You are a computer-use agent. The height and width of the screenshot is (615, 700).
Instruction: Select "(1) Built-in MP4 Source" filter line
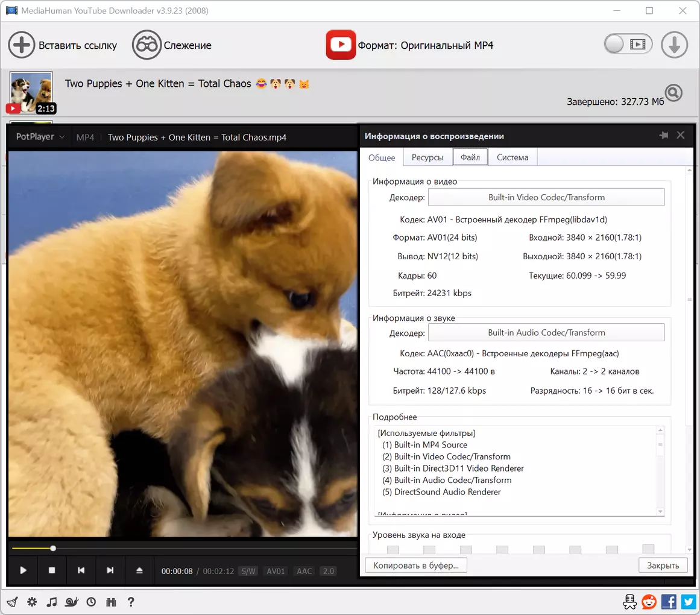tap(424, 444)
